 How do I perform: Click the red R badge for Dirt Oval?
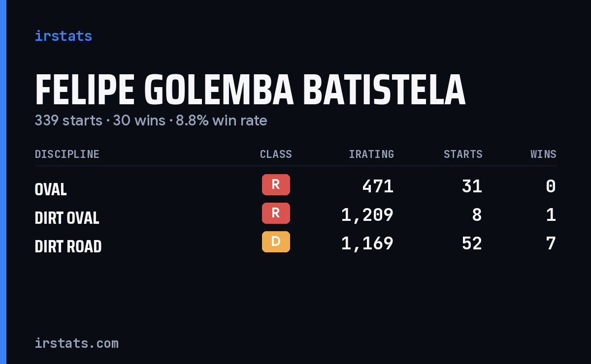click(x=276, y=213)
